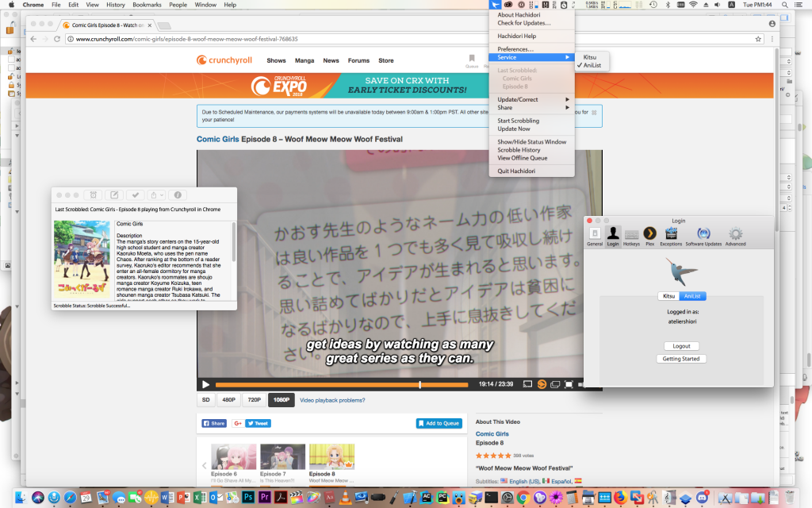Open the Manga link in Crunchyroll nav

(x=304, y=60)
